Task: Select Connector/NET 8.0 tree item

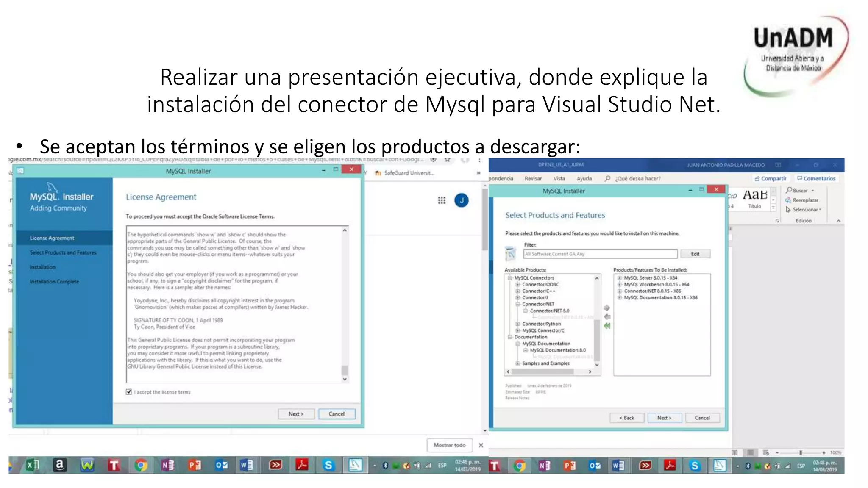Action: pos(550,311)
